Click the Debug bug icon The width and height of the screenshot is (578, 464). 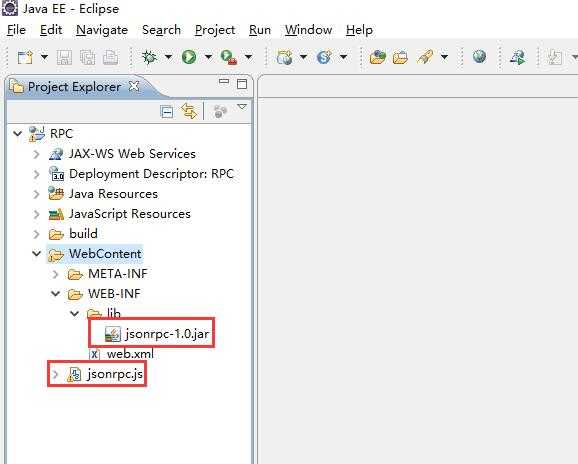[x=149, y=57]
